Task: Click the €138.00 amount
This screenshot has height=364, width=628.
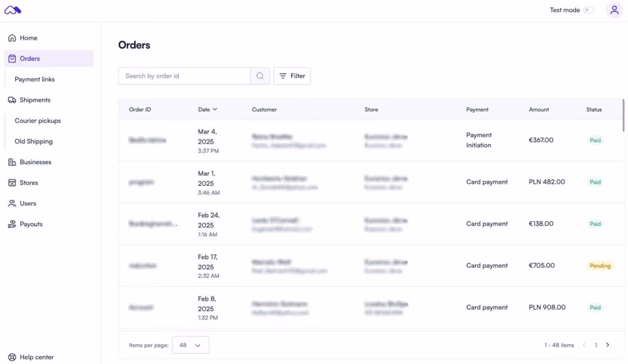Action: coord(541,224)
